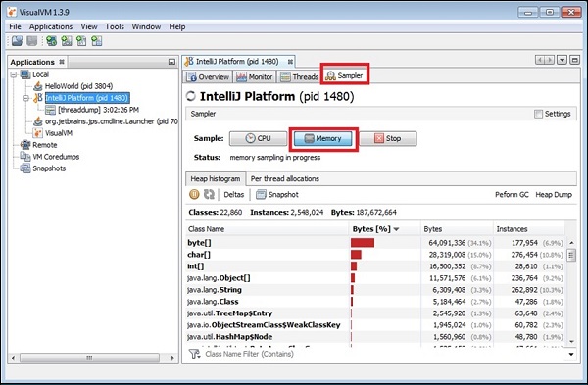The height and width of the screenshot is (385, 588).
Task: Select the java.util.TreeMap$Entry row
Action: point(375,313)
